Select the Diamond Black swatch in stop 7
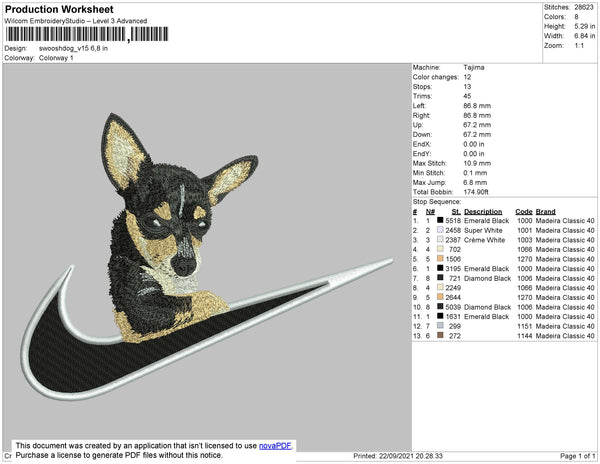This screenshot has height=464, width=600. (x=440, y=278)
